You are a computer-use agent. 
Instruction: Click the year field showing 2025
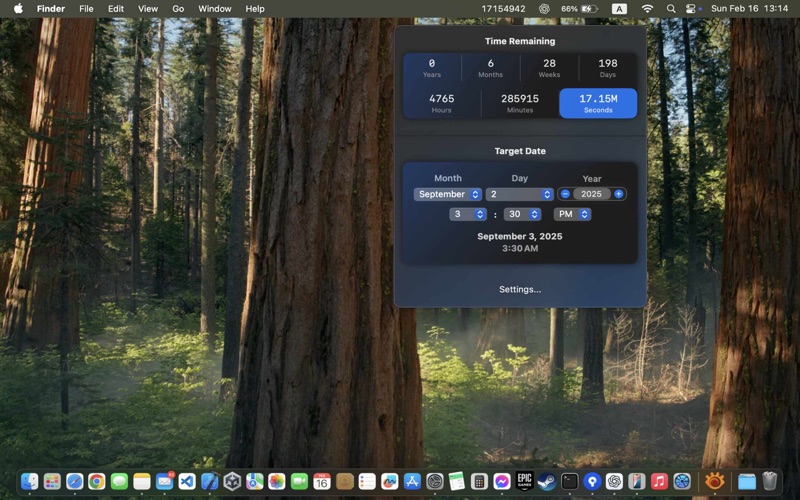[591, 194]
